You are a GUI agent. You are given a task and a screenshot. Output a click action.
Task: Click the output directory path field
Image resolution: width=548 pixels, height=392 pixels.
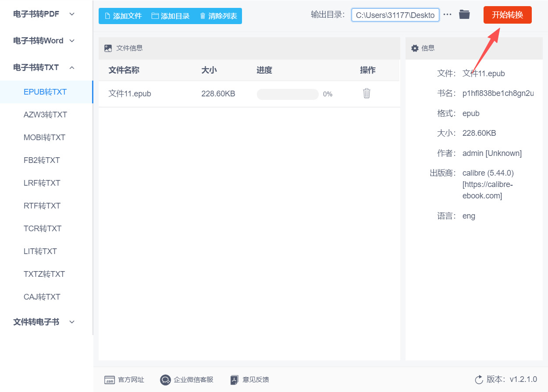point(395,15)
